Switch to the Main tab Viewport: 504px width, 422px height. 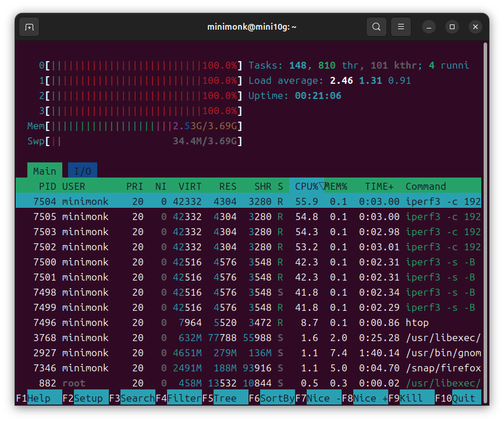pos(45,171)
